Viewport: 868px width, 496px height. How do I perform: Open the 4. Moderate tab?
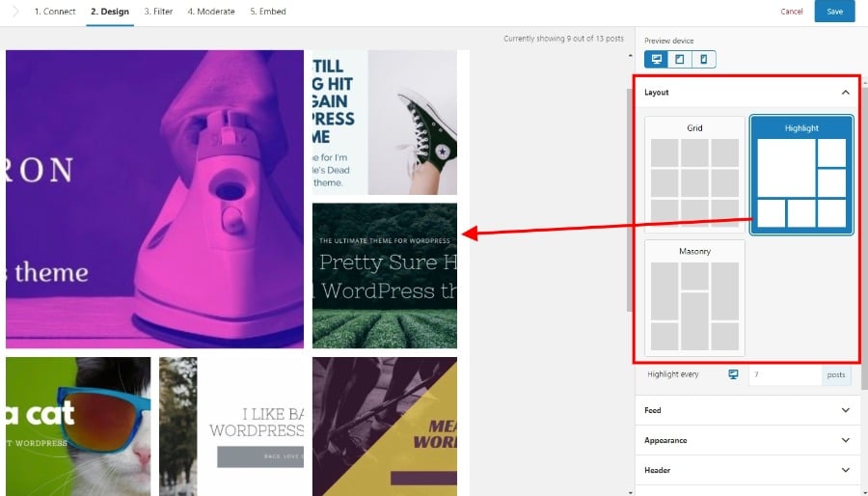211,12
